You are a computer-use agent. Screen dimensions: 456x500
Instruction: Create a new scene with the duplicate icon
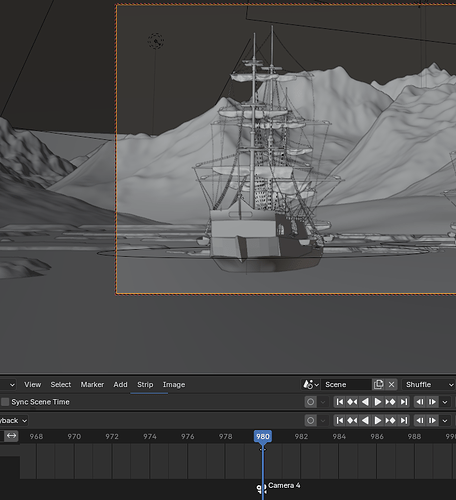click(378, 385)
